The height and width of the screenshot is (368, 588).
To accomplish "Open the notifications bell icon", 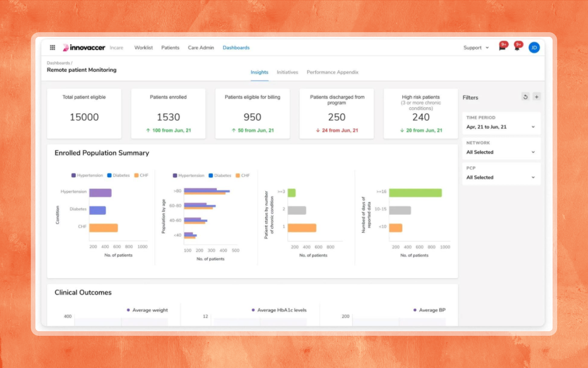I will coord(517,47).
